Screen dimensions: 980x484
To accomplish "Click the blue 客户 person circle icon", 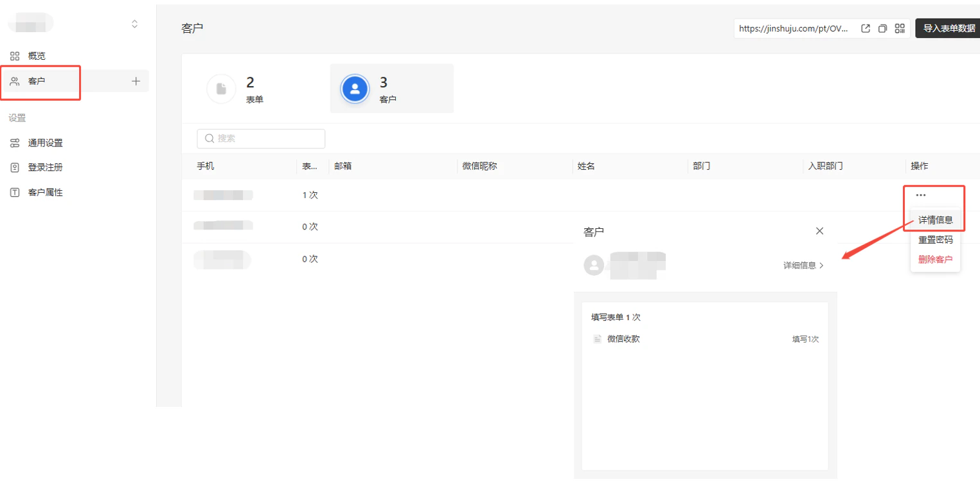I will pos(355,89).
